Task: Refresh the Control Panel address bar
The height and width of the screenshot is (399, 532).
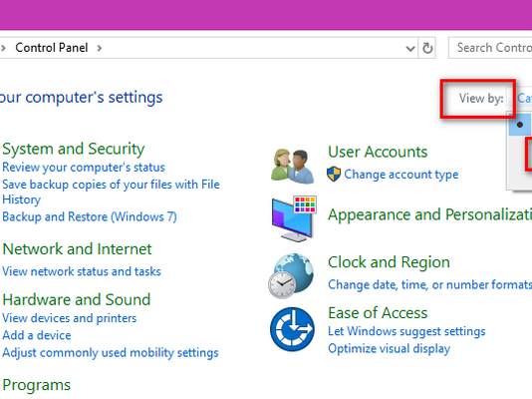Action: click(427, 48)
